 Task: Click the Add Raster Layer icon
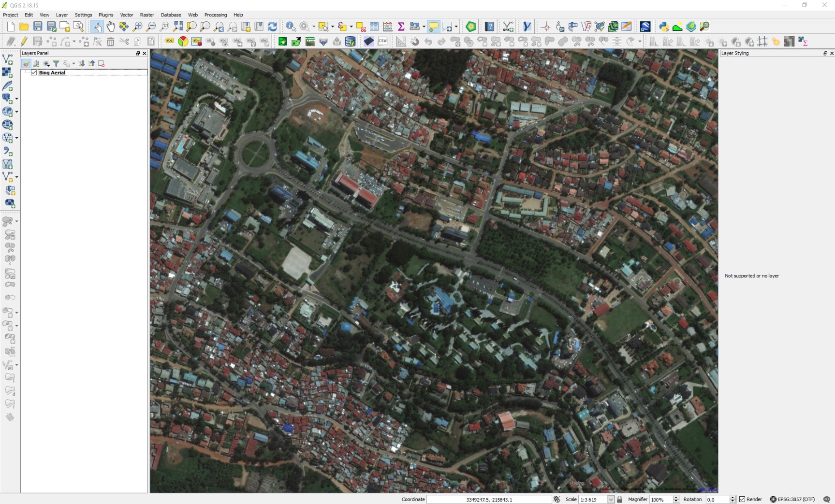pyautogui.click(x=7, y=72)
